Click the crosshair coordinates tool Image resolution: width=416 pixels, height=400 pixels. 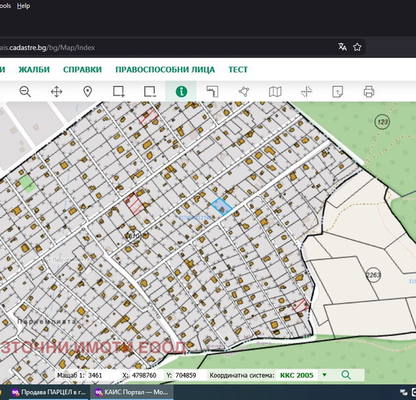click(306, 91)
